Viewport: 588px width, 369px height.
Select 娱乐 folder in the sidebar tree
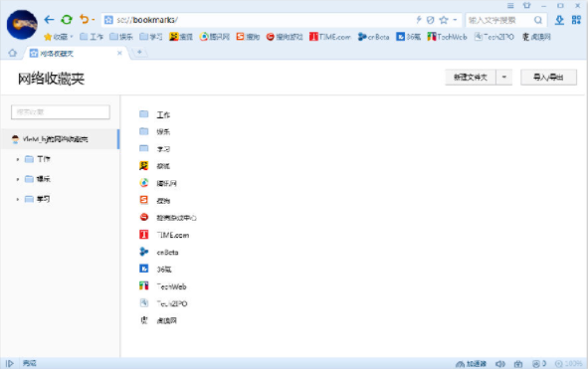[x=38, y=179]
